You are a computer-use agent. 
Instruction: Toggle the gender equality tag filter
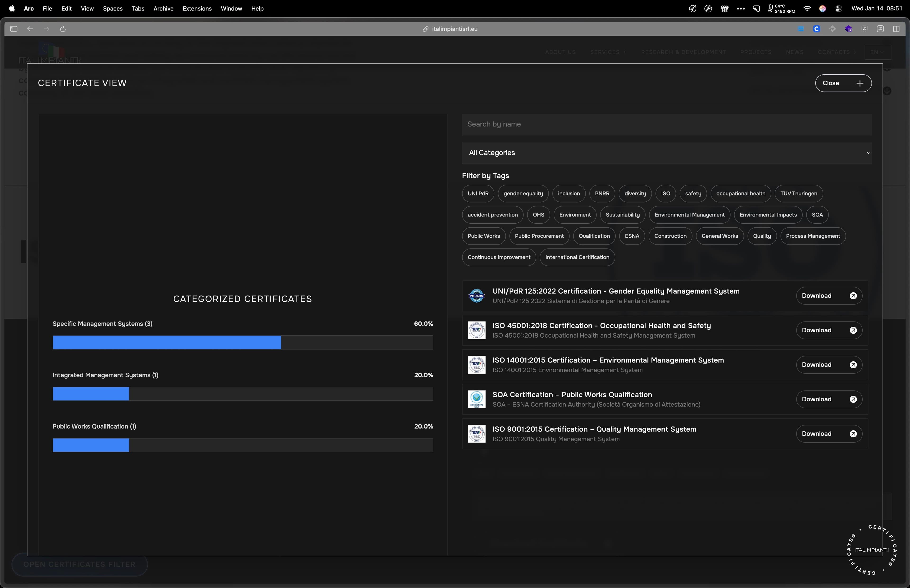coord(523,194)
